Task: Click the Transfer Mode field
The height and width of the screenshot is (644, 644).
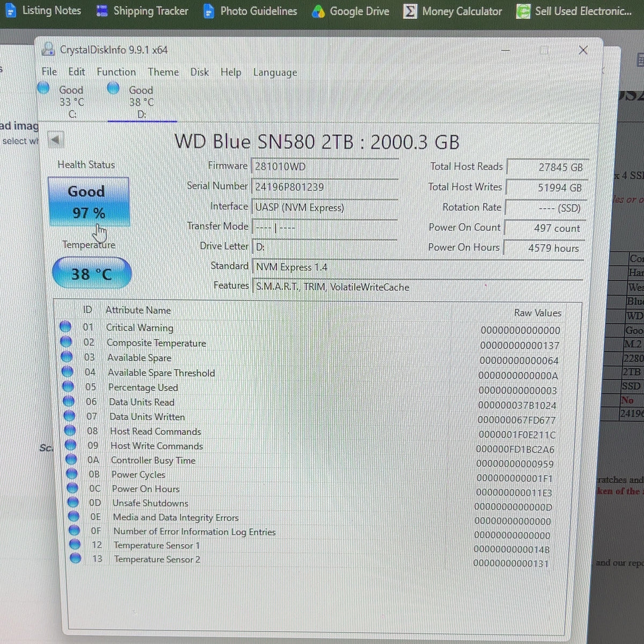Action: (325, 227)
